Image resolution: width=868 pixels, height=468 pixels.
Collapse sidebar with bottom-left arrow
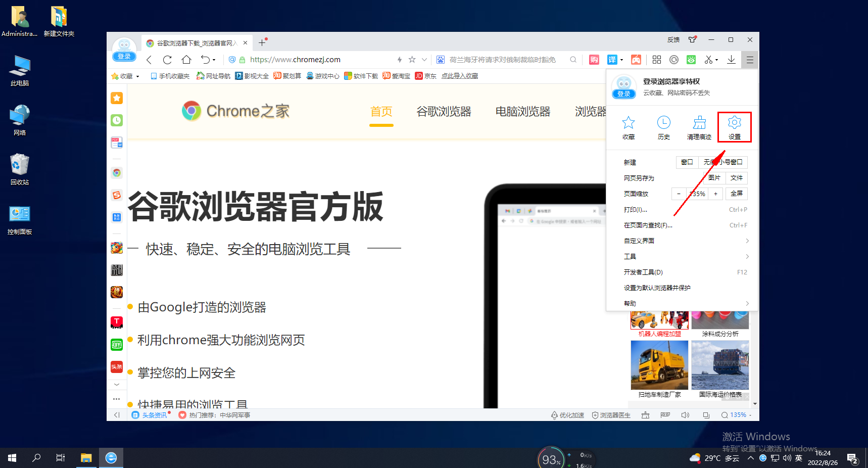[x=117, y=415]
